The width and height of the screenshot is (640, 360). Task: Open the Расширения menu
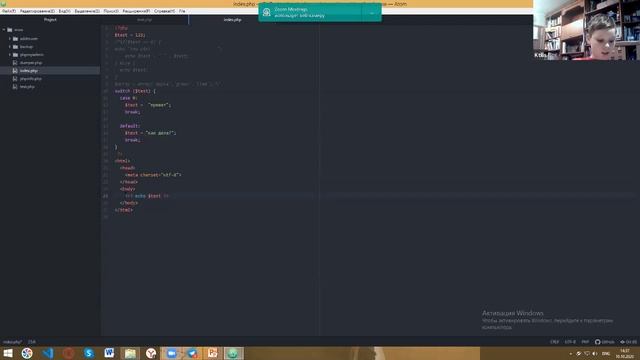(136, 11)
